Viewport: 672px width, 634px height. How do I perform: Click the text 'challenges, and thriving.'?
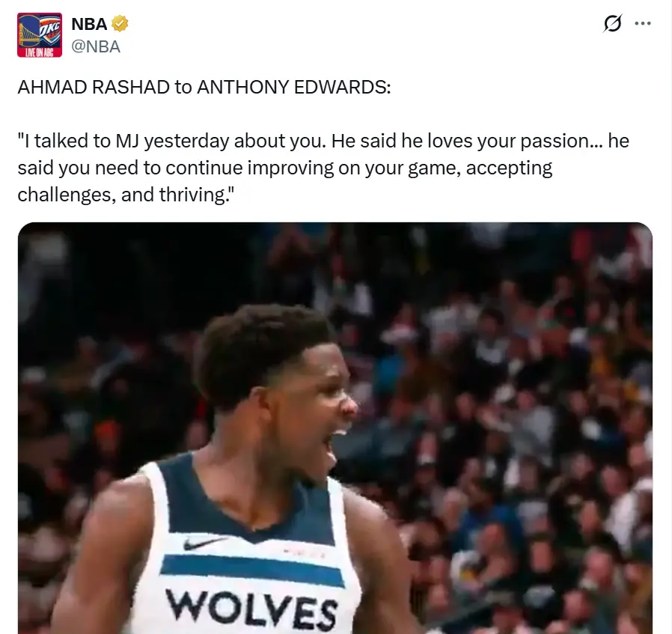coord(126,195)
